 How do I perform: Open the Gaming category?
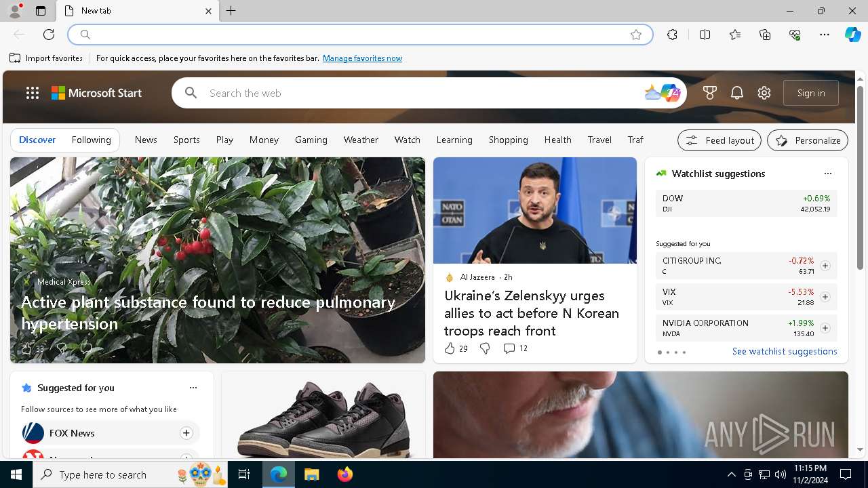311,140
